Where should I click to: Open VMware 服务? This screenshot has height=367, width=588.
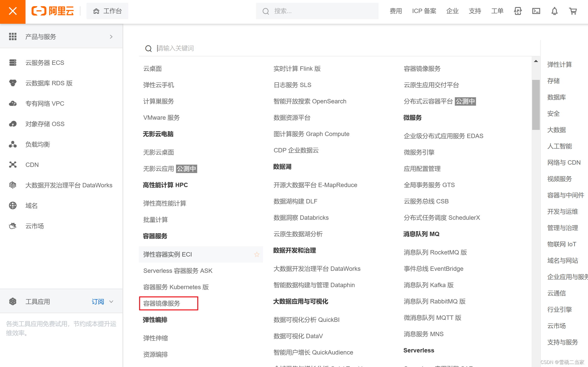point(161,118)
